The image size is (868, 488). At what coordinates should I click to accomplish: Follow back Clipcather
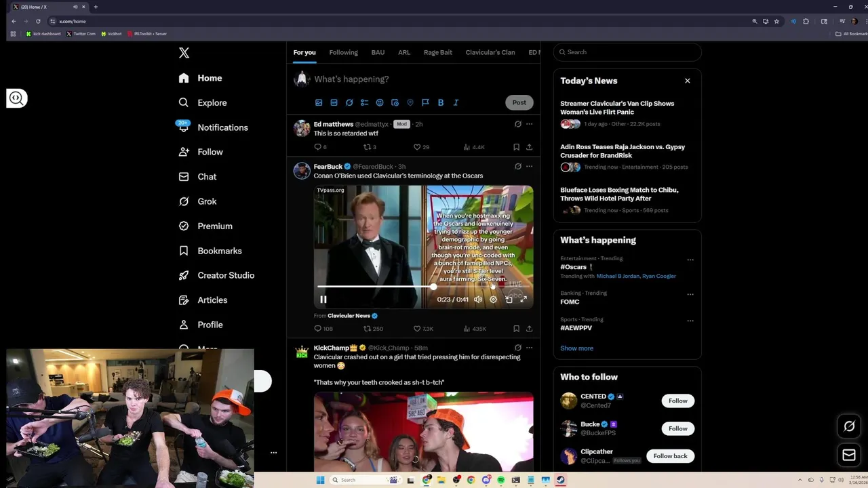tap(671, 456)
